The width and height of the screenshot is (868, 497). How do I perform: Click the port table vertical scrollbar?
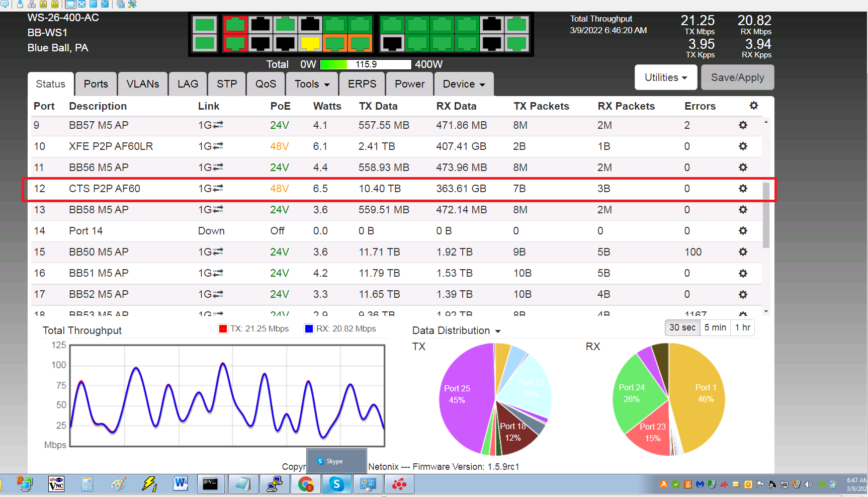tap(766, 215)
